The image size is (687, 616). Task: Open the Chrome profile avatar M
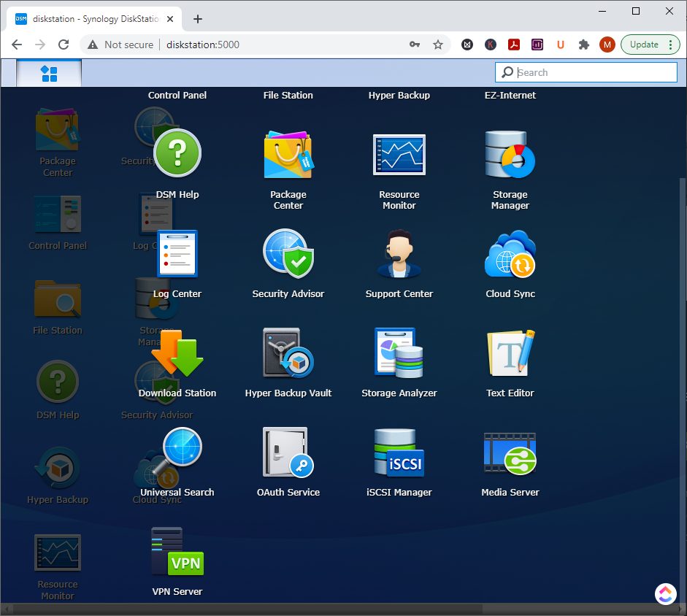click(x=607, y=45)
